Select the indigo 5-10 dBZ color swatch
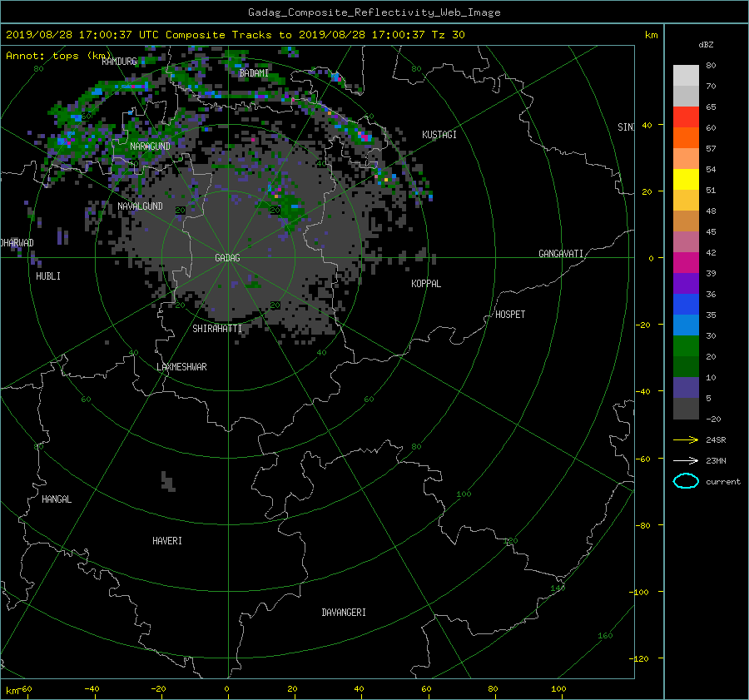Screen dimensions: 749x700 686,387
